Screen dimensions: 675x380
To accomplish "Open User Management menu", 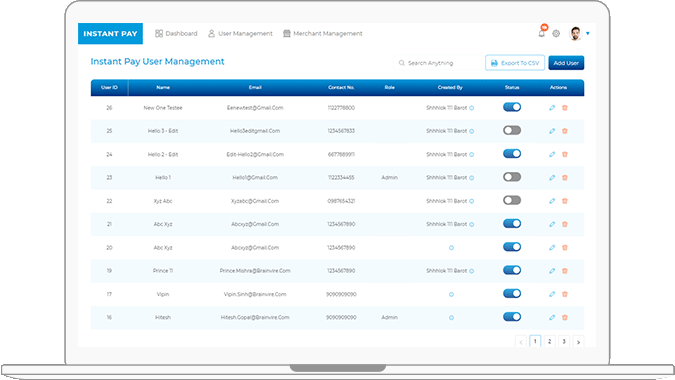I will coord(240,34).
